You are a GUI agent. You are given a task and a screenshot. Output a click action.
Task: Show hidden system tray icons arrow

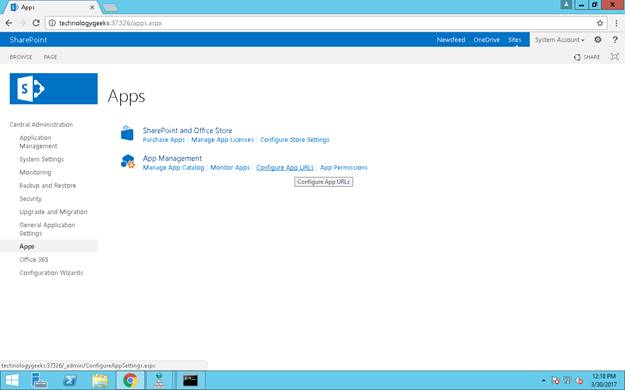[x=543, y=380]
